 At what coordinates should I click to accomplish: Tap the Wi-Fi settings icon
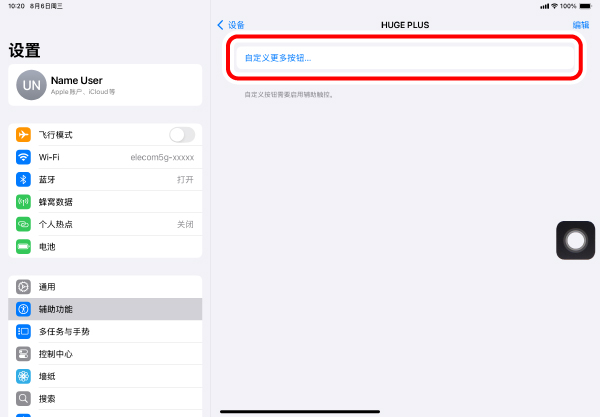(x=24, y=157)
